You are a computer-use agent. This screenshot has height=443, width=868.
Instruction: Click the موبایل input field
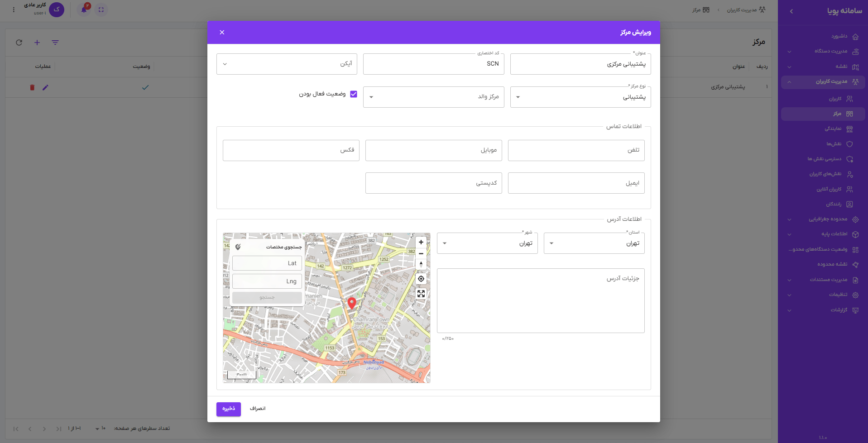[x=433, y=150]
